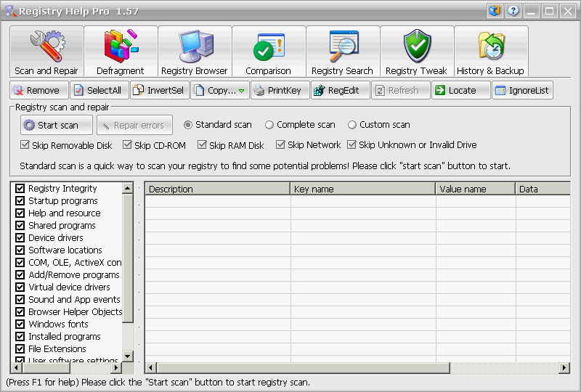Toggle Skip Unknown or Invalid Drive checkbox
Viewport: 581px width, 392px height.
[352, 145]
